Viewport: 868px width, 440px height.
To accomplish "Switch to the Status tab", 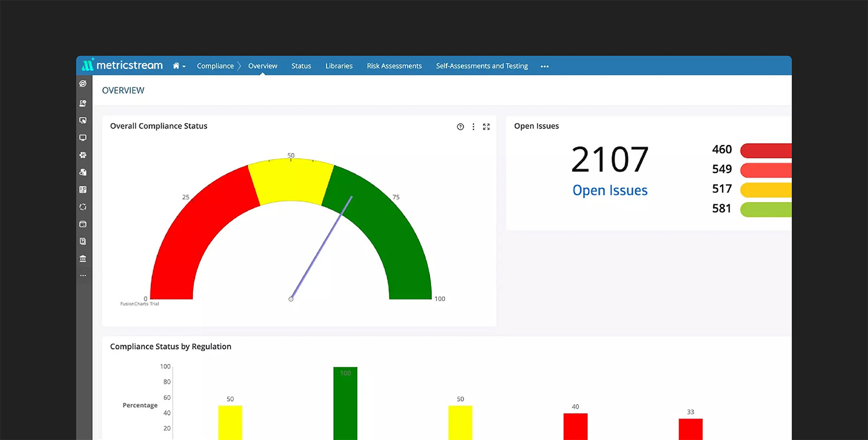I will 301,66.
